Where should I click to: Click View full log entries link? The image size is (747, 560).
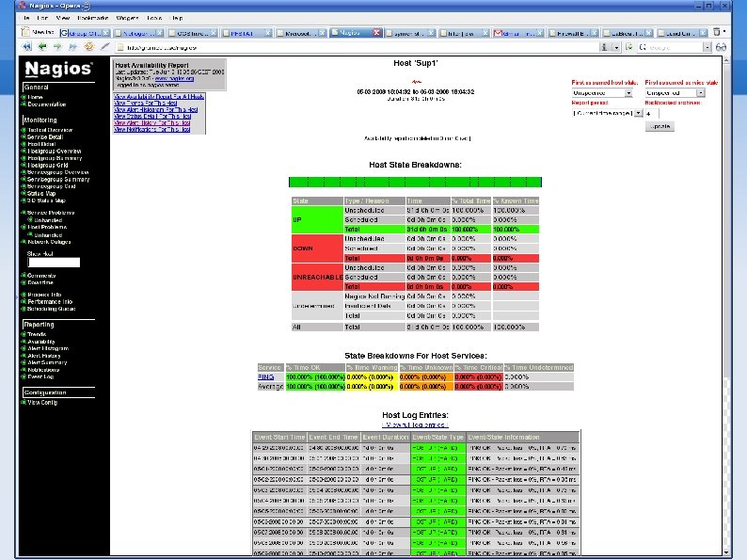(x=416, y=424)
